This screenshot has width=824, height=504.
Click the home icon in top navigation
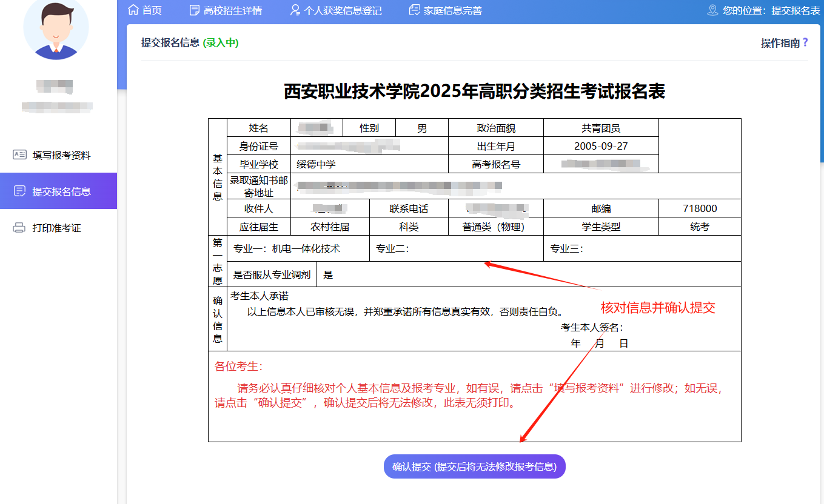133,10
